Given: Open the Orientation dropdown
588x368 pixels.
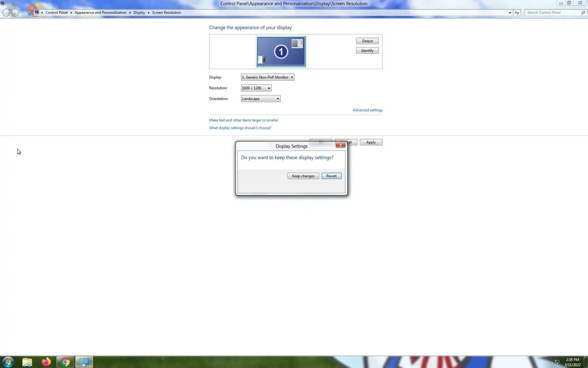Looking at the screenshot, I should pos(260,99).
